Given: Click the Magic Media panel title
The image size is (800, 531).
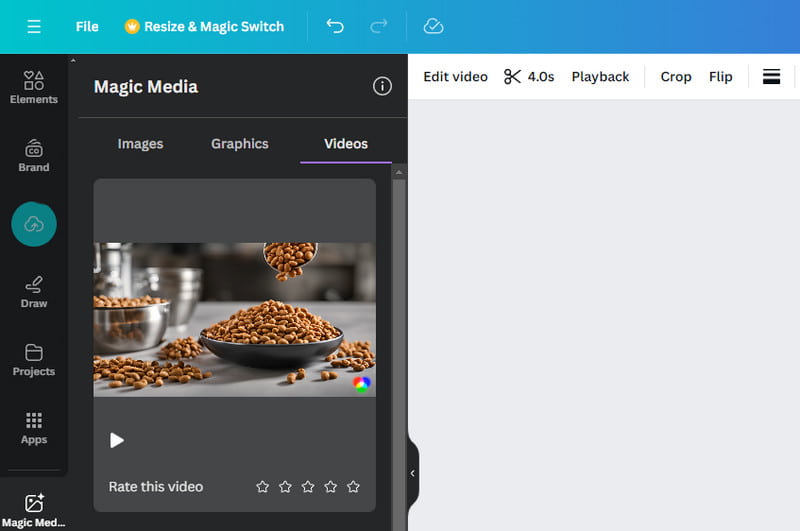Looking at the screenshot, I should tap(146, 87).
